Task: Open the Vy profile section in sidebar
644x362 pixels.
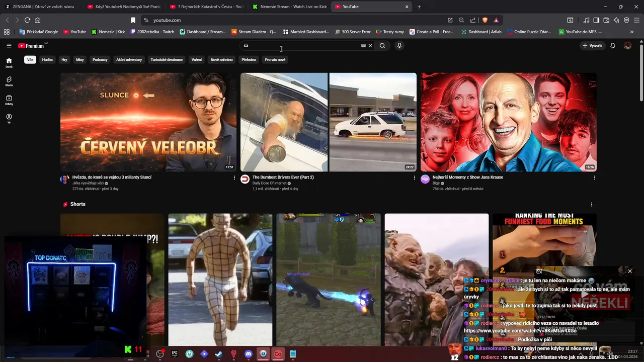Action: [9, 119]
